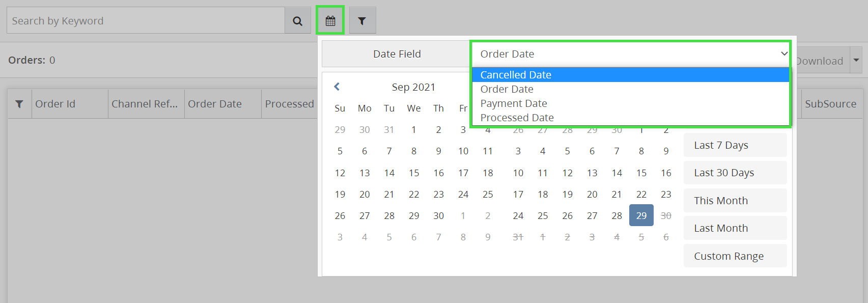This screenshot has height=303, width=868.
Task: Click the filter icon in table header
Action: point(19,104)
